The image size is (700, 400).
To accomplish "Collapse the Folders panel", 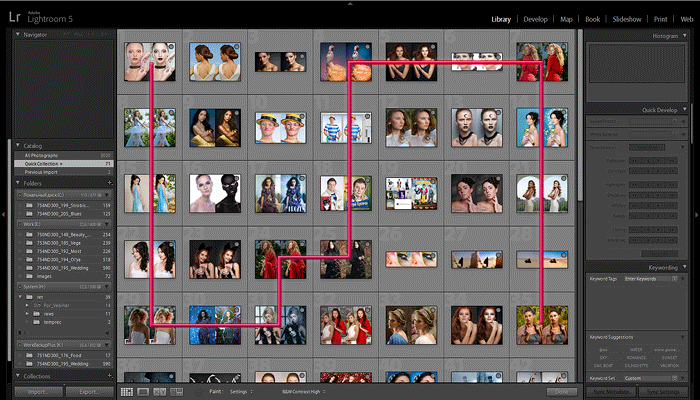I will pos(18,183).
